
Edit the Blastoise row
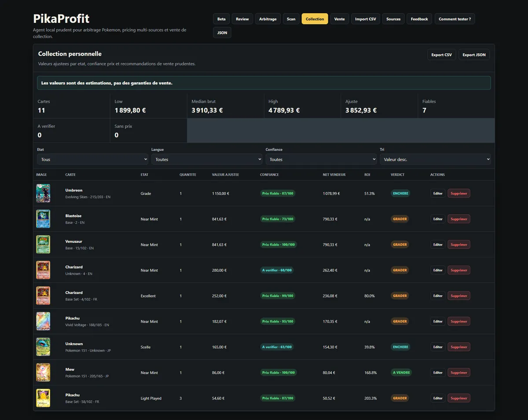(x=438, y=219)
